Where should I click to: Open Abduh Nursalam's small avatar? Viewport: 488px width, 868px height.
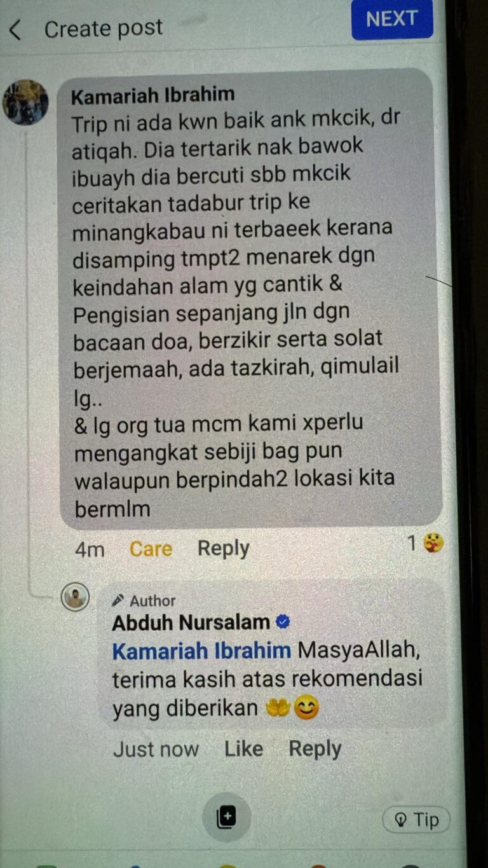76,596
